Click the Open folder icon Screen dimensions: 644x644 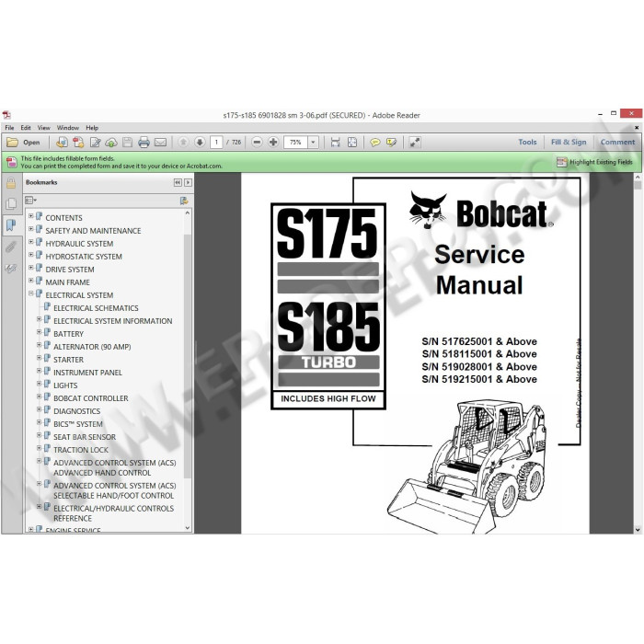(12, 142)
